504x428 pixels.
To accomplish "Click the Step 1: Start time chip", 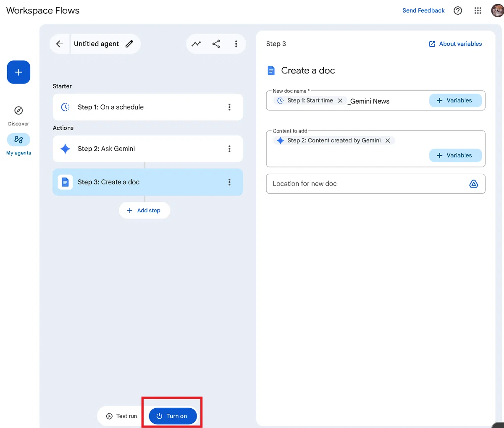I will click(x=310, y=101).
